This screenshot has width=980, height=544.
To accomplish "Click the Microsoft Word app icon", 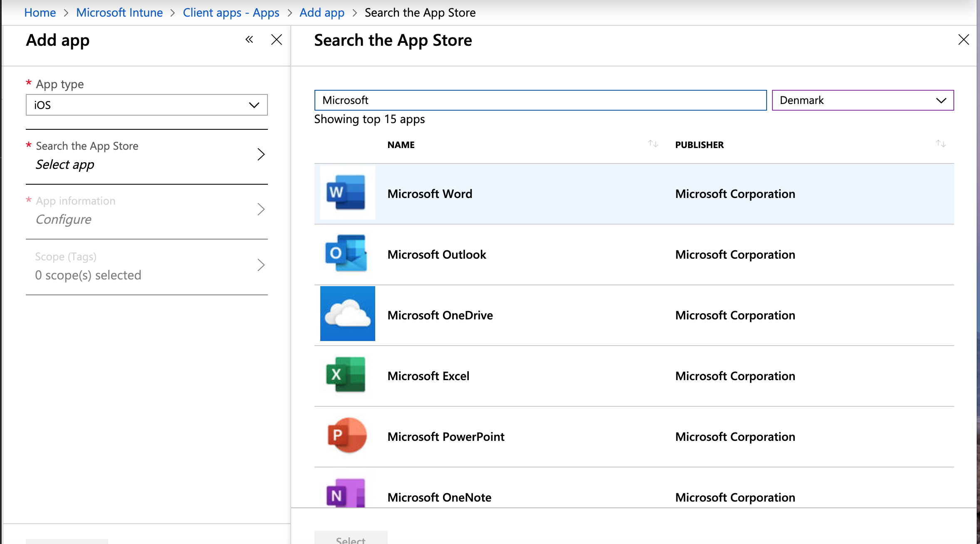I will 347,192.
